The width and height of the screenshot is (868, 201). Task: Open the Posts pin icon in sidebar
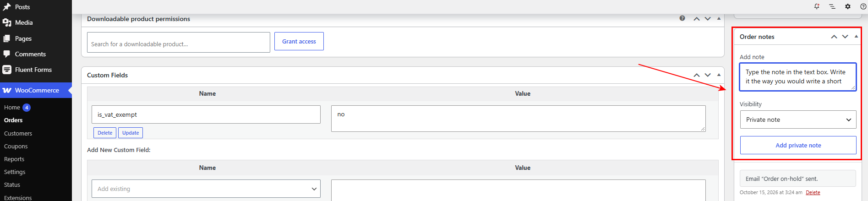pos(7,7)
